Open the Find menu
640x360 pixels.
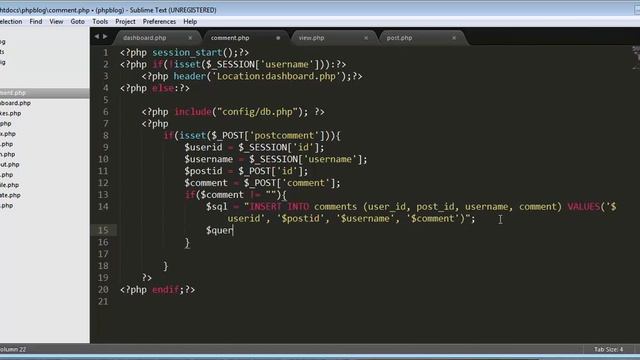click(x=36, y=22)
